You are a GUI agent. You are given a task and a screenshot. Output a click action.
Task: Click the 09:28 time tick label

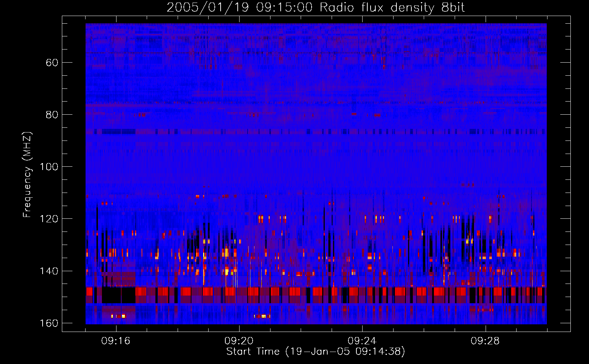coord(485,341)
